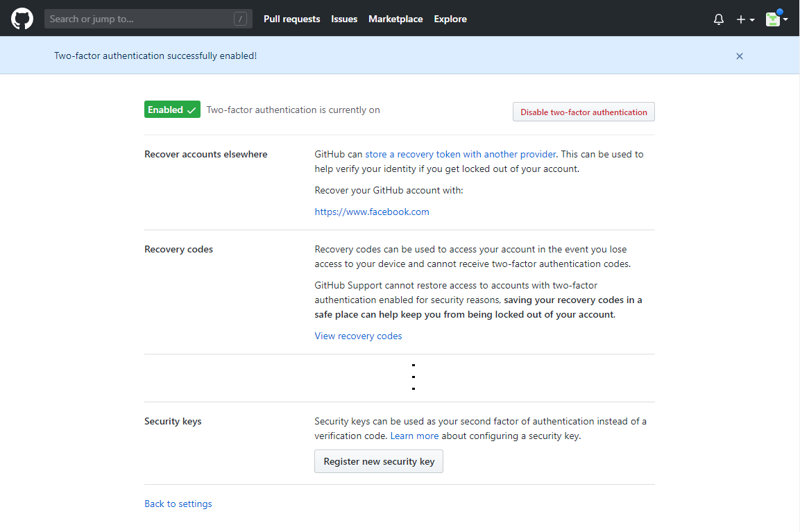Focus the Search or jump to field
800x532 pixels.
click(139, 19)
